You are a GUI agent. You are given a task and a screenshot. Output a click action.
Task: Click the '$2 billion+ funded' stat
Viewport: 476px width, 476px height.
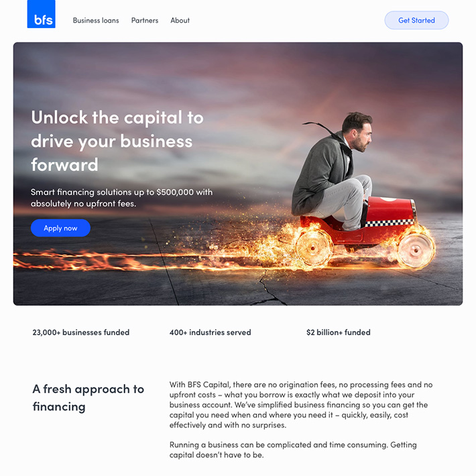tap(339, 333)
